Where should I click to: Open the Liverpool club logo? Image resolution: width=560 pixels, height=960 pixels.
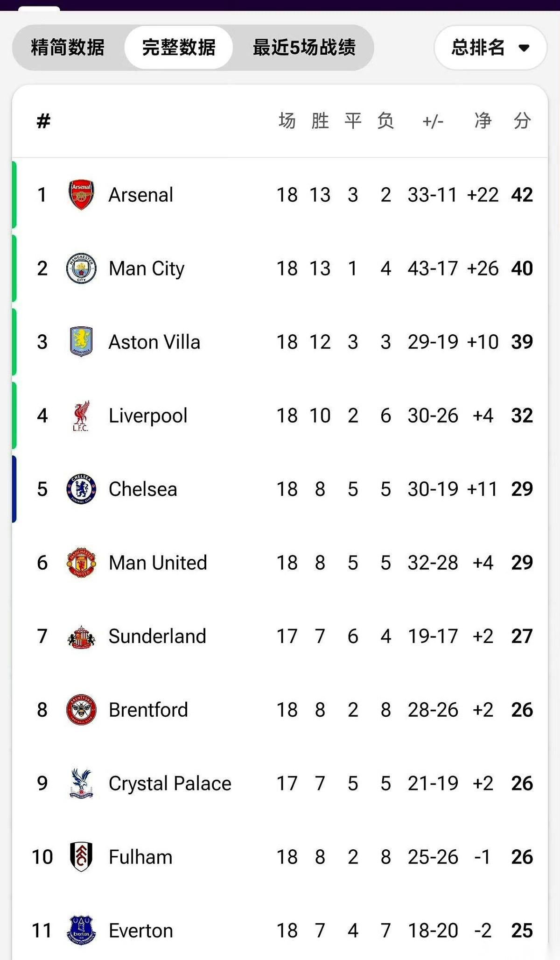[x=81, y=416]
